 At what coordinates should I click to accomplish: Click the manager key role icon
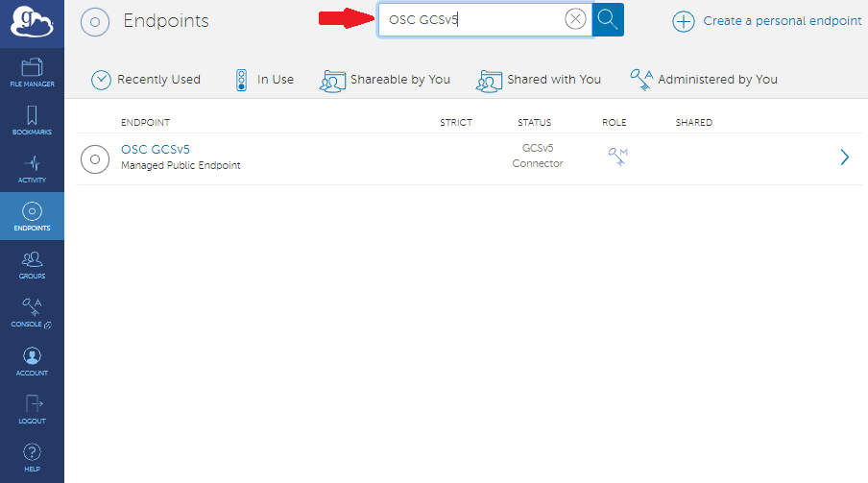(617, 157)
